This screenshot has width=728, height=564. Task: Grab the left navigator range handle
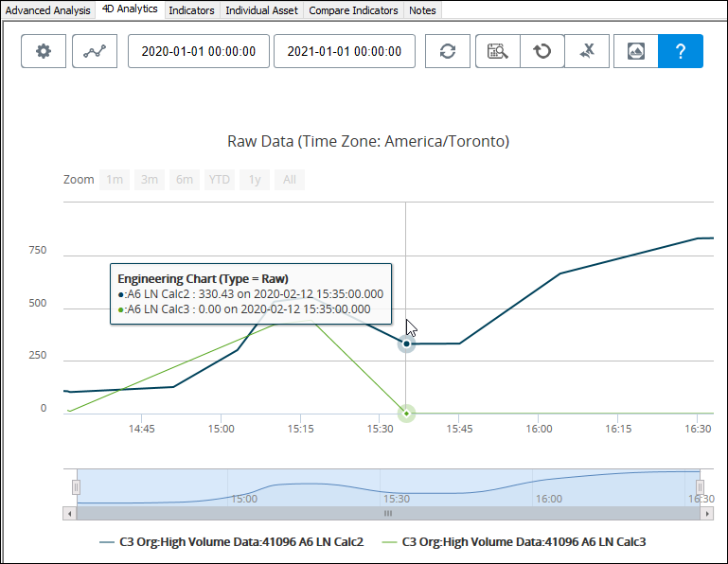(x=76, y=487)
